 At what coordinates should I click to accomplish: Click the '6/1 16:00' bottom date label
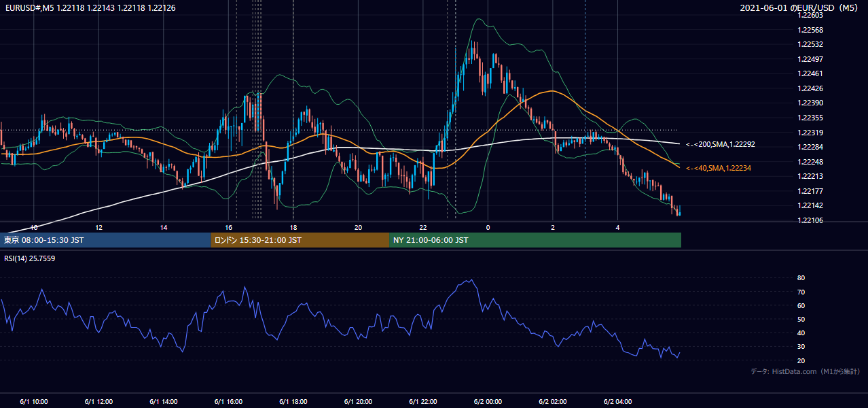point(229,402)
